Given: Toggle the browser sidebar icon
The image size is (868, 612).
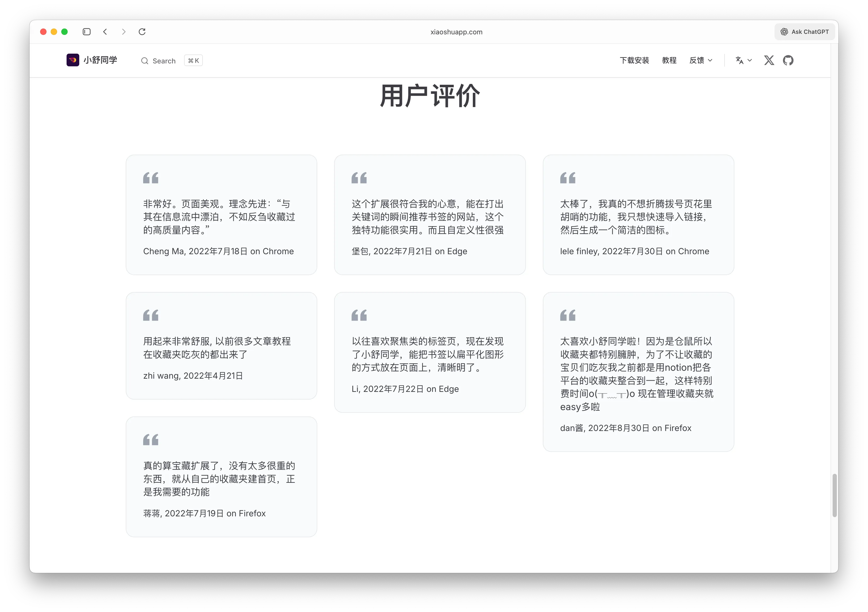Looking at the screenshot, I should (x=86, y=32).
